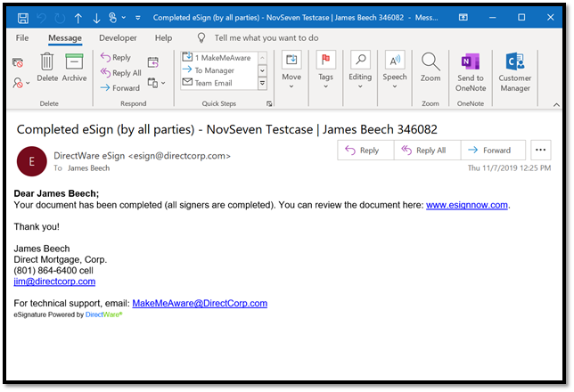This screenshot has width=574, height=392.
Task: Open the File tab
Action: [22, 38]
